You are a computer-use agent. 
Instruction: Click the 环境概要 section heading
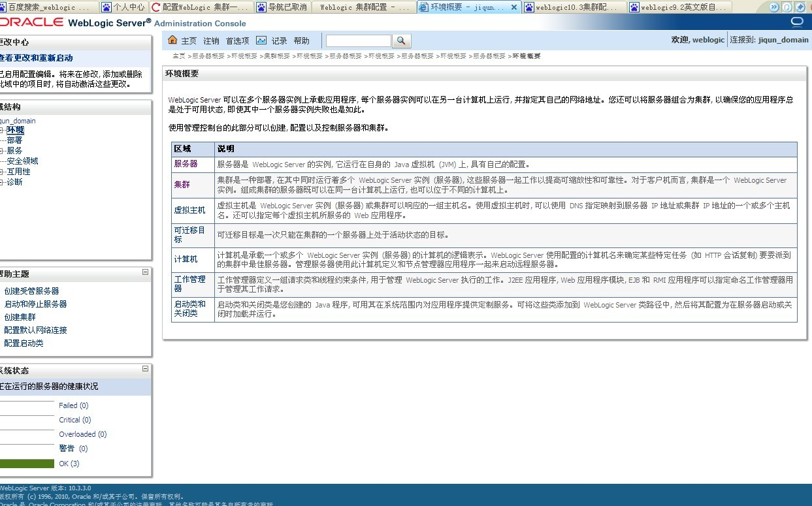(x=182, y=74)
